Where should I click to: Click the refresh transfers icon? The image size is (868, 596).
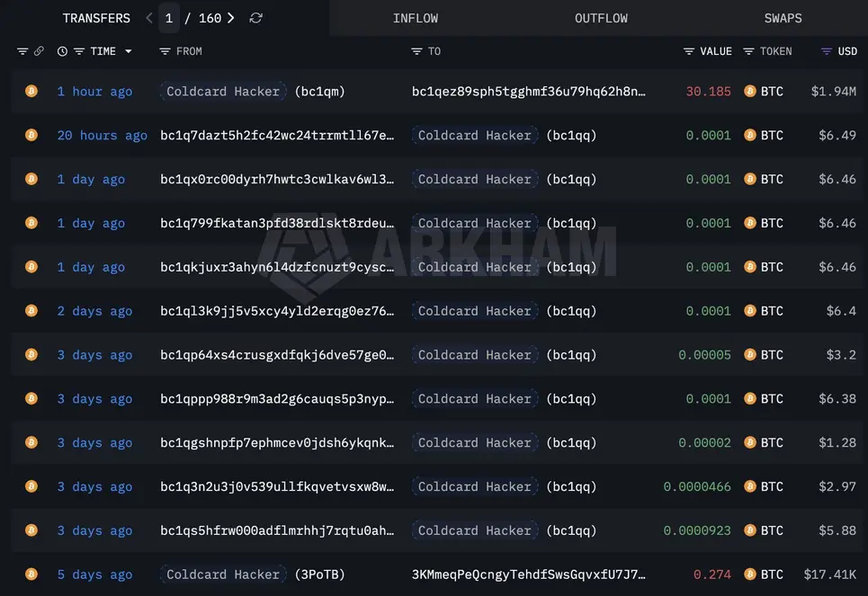(x=255, y=18)
